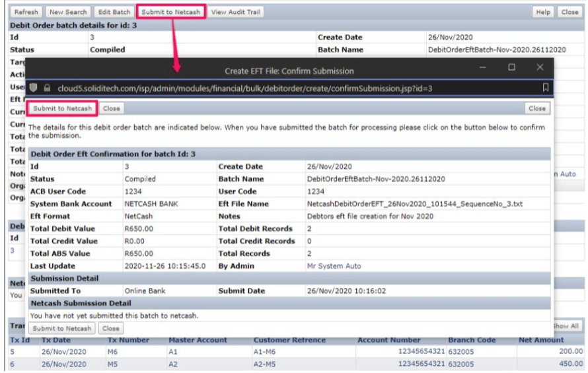Click the Refresh button in main toolbar
Screen dimensions: 588x373
click(26, 12)
